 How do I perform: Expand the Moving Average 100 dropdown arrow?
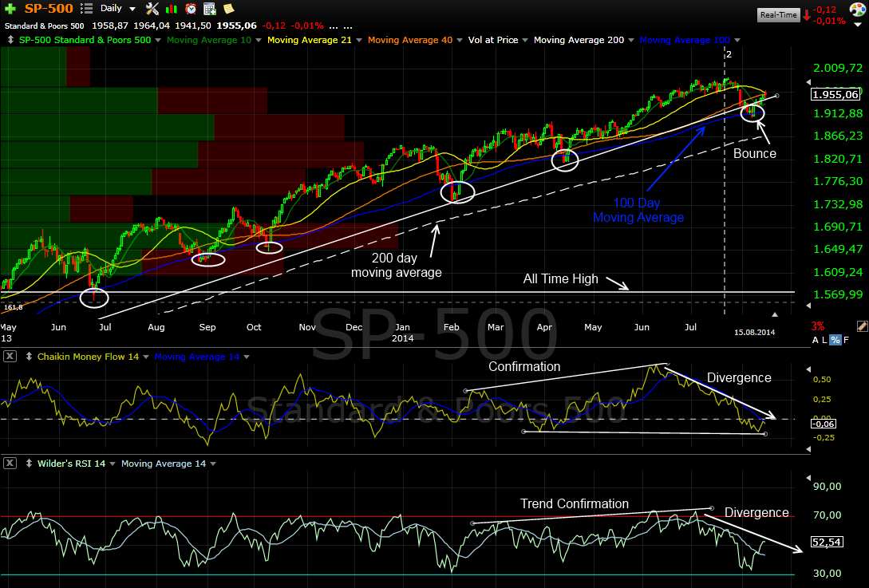coord(737,40)
